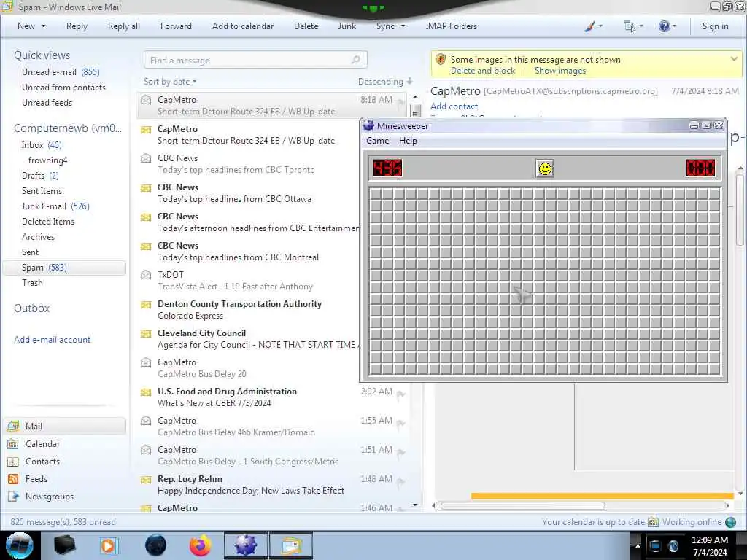
Task: Open dropdown arrow next to Help icon
Action: click(674, 26)
